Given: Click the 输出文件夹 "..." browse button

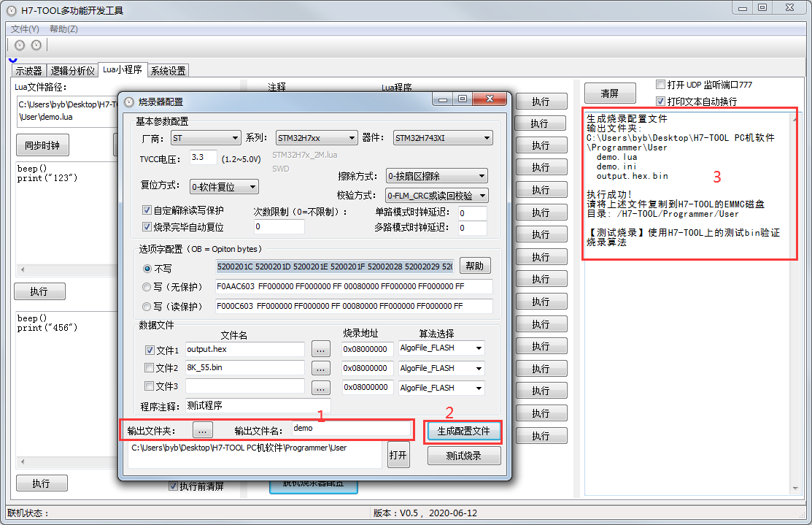Looking at the screenshot, I should [203, 429].
